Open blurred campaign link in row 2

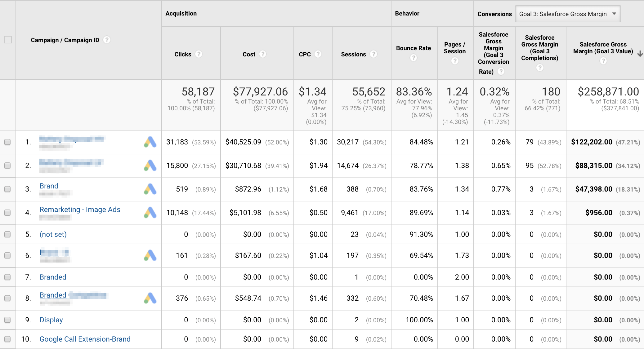71,162
